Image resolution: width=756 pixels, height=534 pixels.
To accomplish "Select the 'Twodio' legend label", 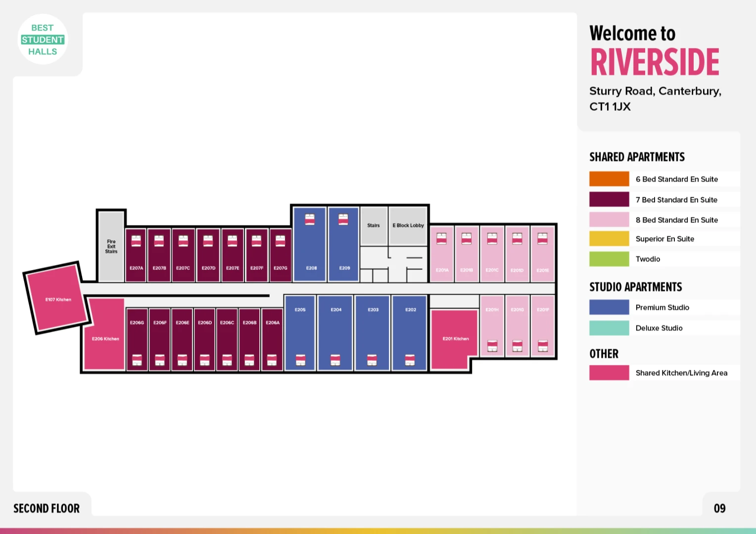I will [x=648, y=259].
